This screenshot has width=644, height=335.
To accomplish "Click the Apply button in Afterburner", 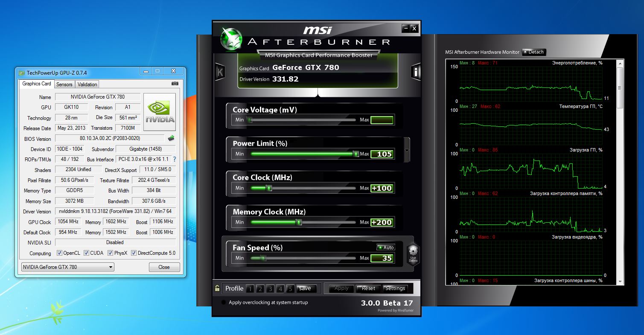I will coord(341,288).
